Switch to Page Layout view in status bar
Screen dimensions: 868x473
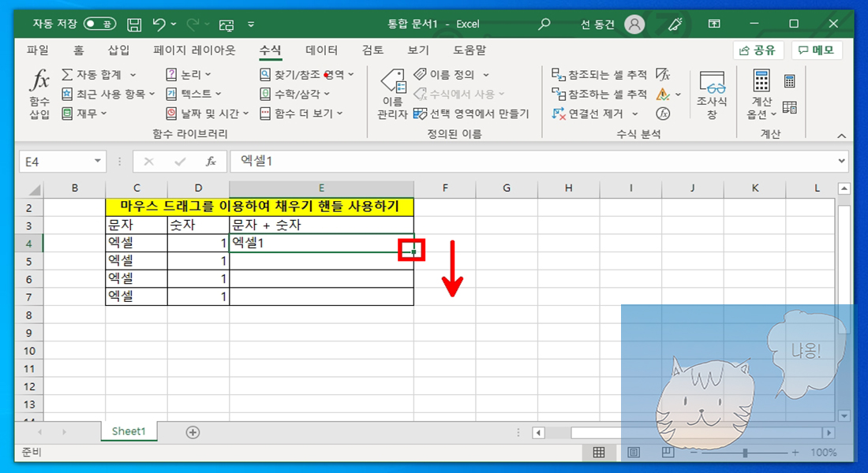(x=634, y=453)
